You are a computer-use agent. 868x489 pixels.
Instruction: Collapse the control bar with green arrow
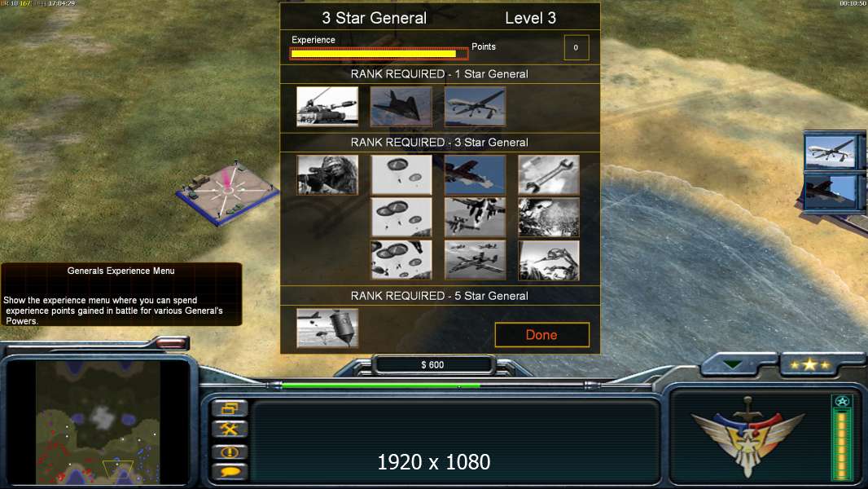(732, 364)
